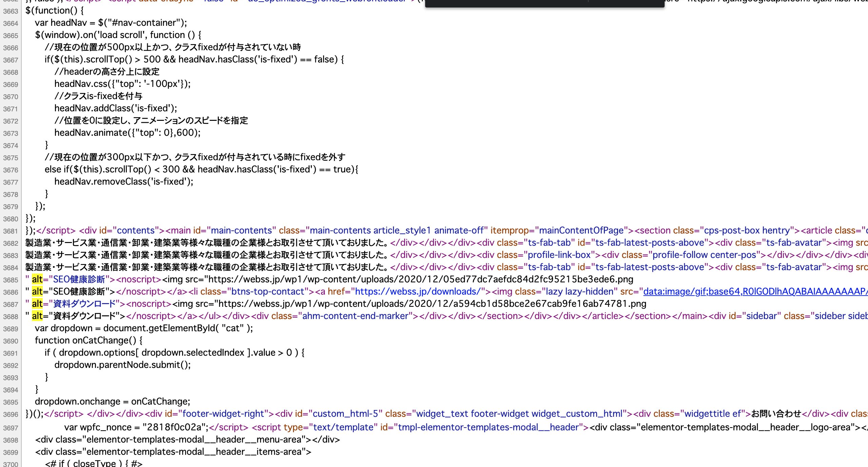The height and width of the screenshot is (467, 868).
Task: Click 'id="footer-widget-right"' text
Action: coord(217,414)
